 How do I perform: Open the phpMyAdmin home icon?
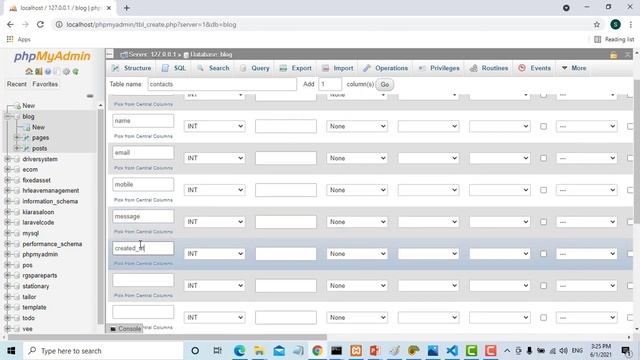point(29,71)
